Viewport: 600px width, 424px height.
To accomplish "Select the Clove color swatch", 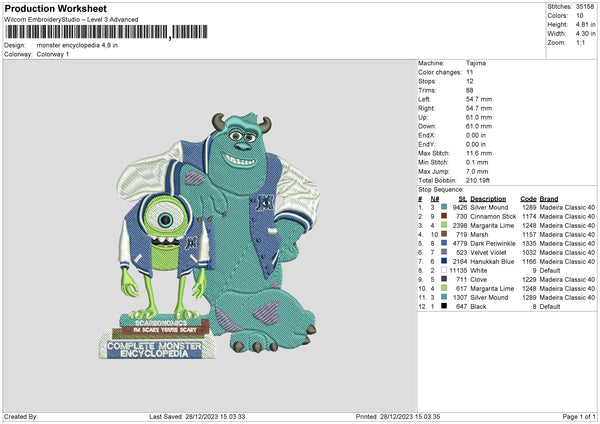I will point(444,279).
